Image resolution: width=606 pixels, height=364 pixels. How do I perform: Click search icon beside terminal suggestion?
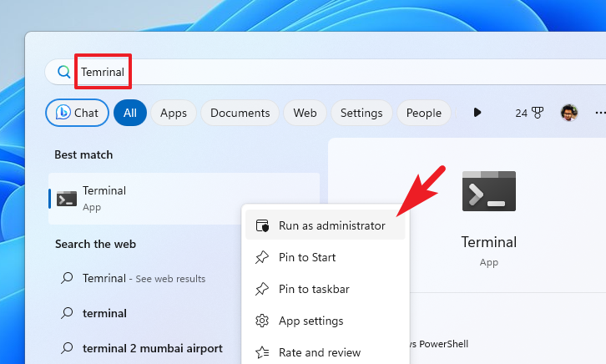click(67, 312)
